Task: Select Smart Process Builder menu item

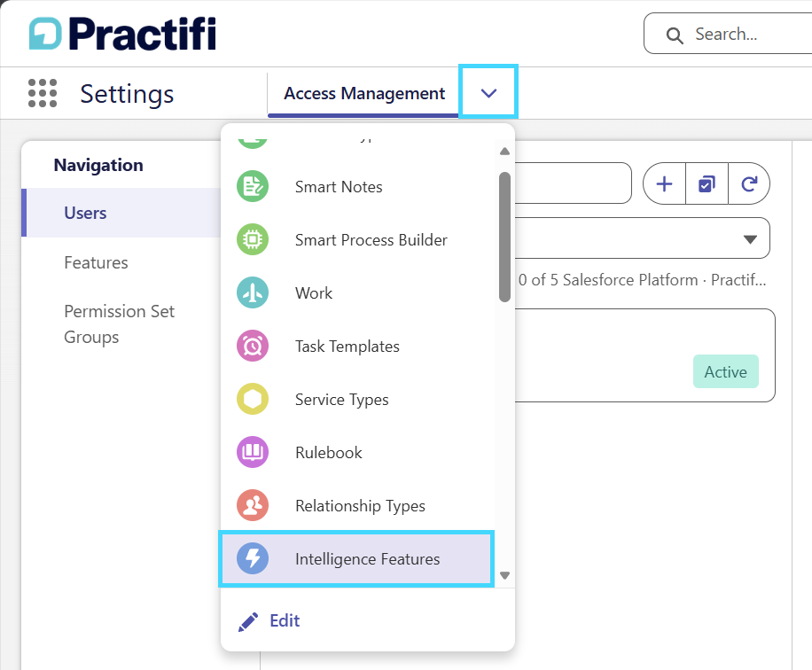Action: (357, 240)
